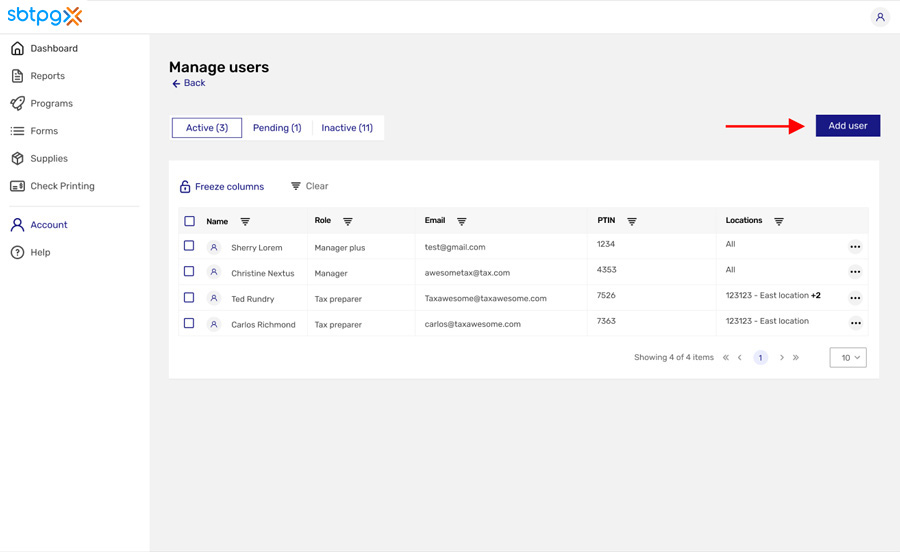Open Supplies from the sidebar menu
Screen dimensions: 900x552
coord(49,158)
